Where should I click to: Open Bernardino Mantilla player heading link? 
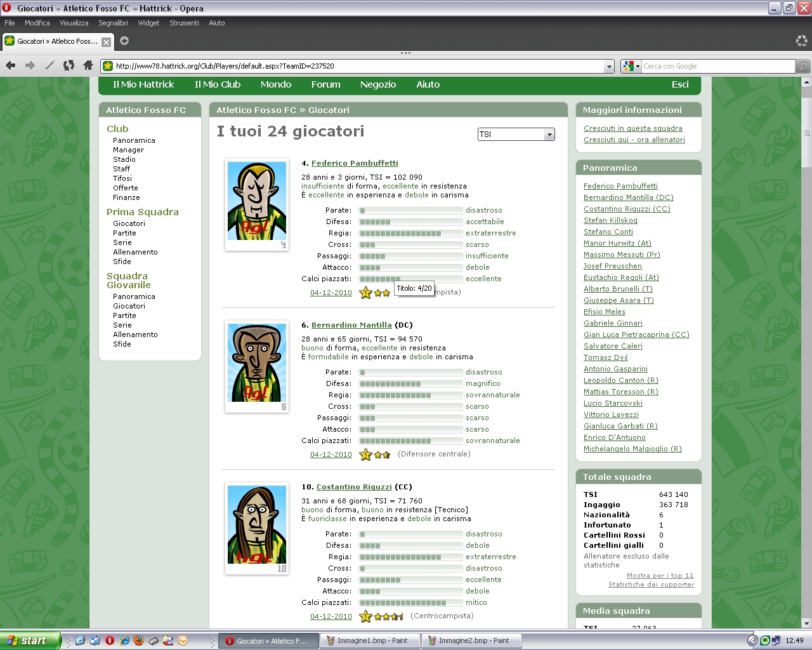tap(351, 325)
